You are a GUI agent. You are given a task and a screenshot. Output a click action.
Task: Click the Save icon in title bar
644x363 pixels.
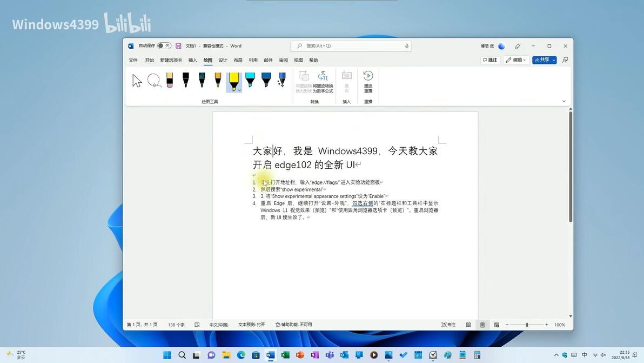coord(178,46)
